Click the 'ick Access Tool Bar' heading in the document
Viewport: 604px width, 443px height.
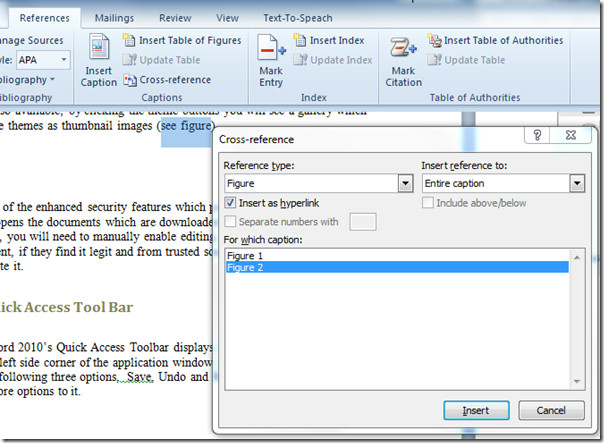pos(66,307)
